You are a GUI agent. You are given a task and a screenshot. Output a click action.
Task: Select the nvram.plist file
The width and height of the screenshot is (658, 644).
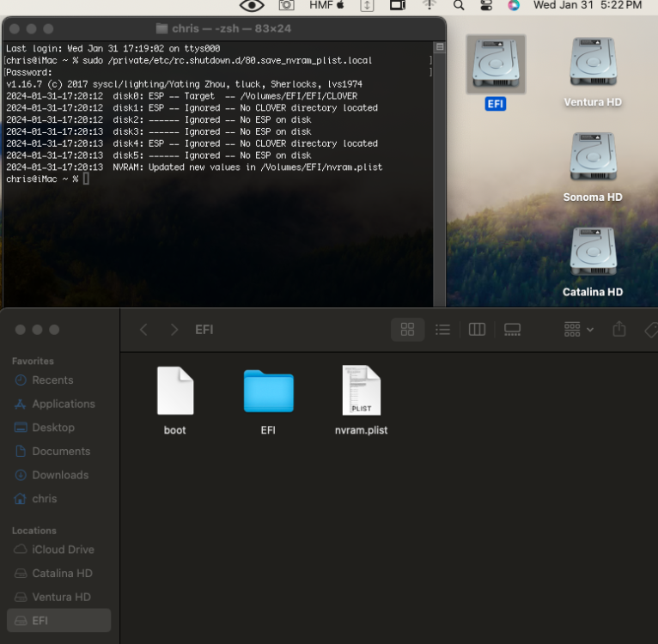click(362, 390)
